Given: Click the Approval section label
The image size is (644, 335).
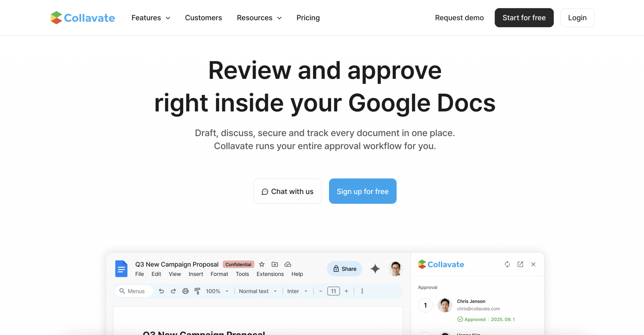Looking at the screenshot, I should (x=428, y=287).
